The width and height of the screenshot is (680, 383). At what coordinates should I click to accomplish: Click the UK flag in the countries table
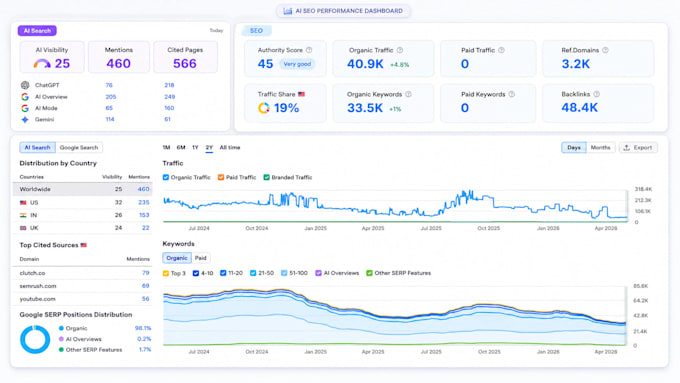(23, 228)
